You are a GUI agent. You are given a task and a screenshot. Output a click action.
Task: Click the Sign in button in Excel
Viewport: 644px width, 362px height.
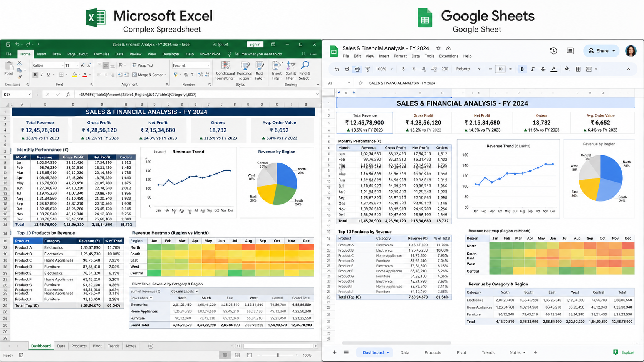tap(255, 44)
